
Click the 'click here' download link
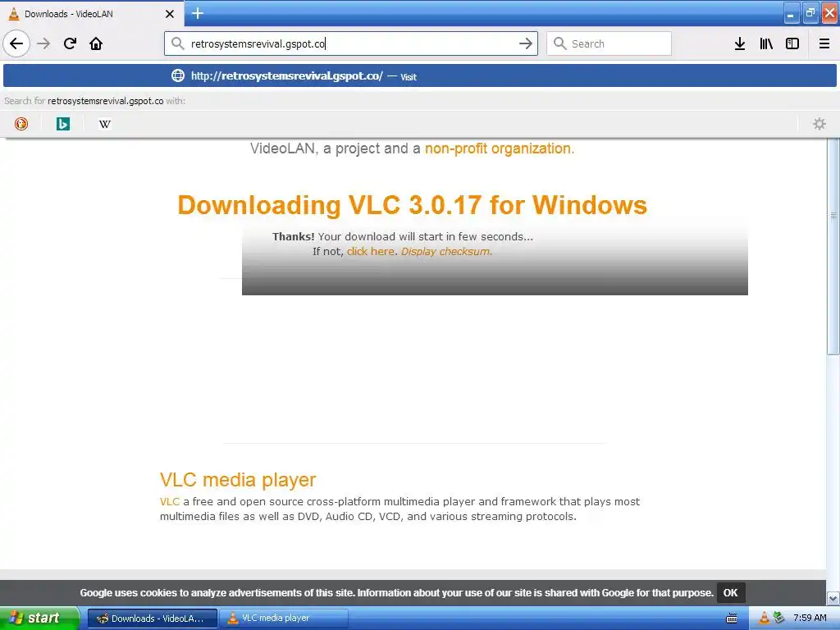point(371,251)
